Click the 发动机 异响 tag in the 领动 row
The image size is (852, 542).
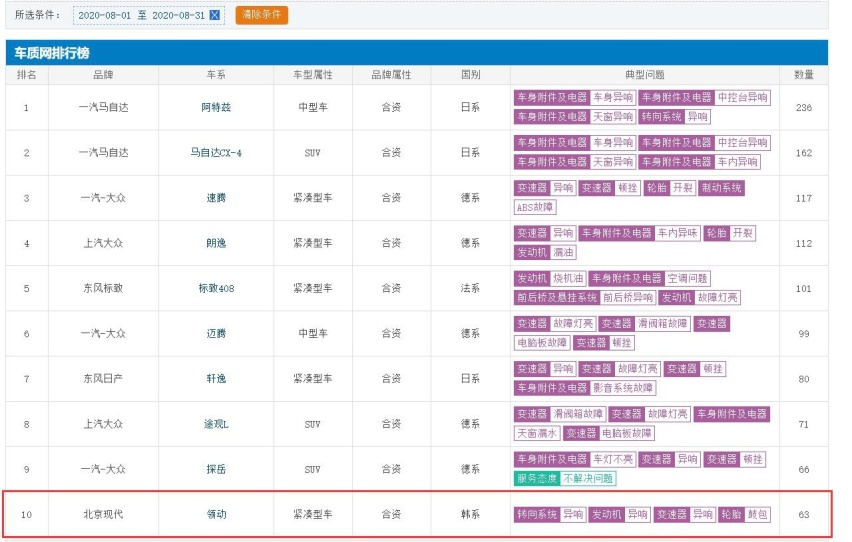[619, 514]
